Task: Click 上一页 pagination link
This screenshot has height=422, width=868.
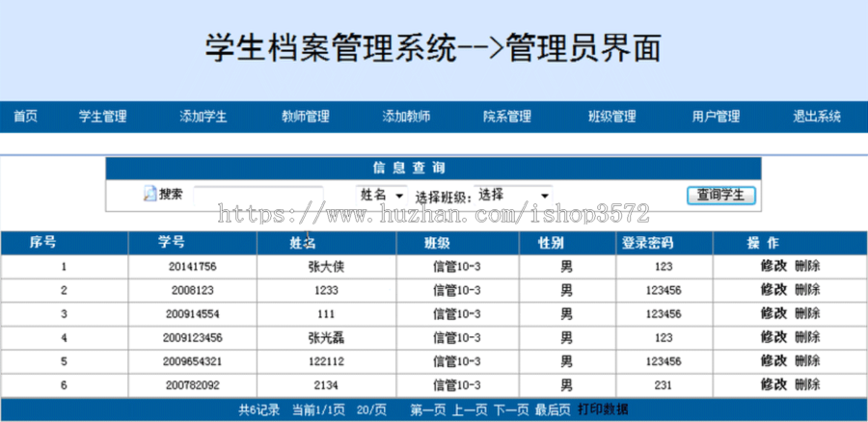Action: tap(470, 409)
